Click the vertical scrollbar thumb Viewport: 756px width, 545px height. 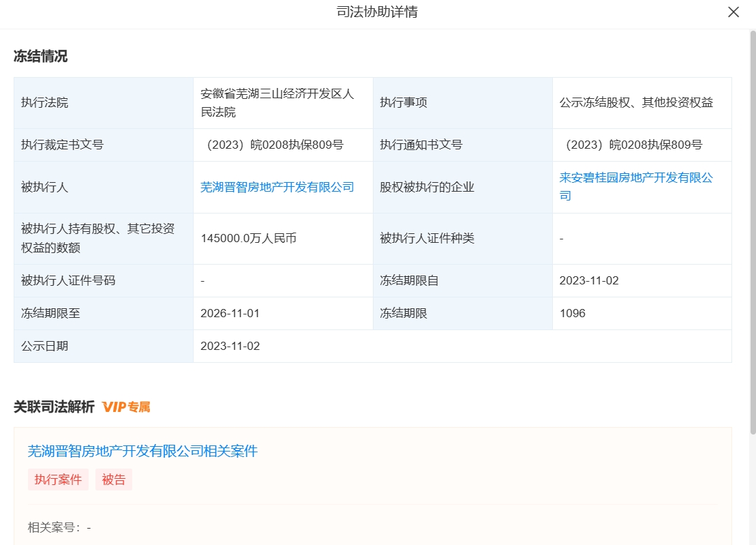tap(753, 231)
